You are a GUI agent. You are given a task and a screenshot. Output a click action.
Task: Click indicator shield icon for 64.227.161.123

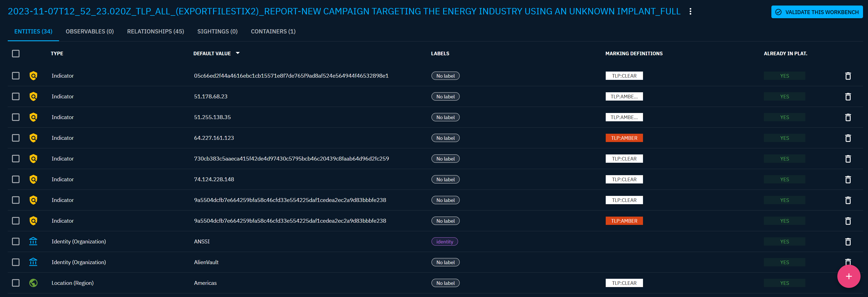click(33, 138)
